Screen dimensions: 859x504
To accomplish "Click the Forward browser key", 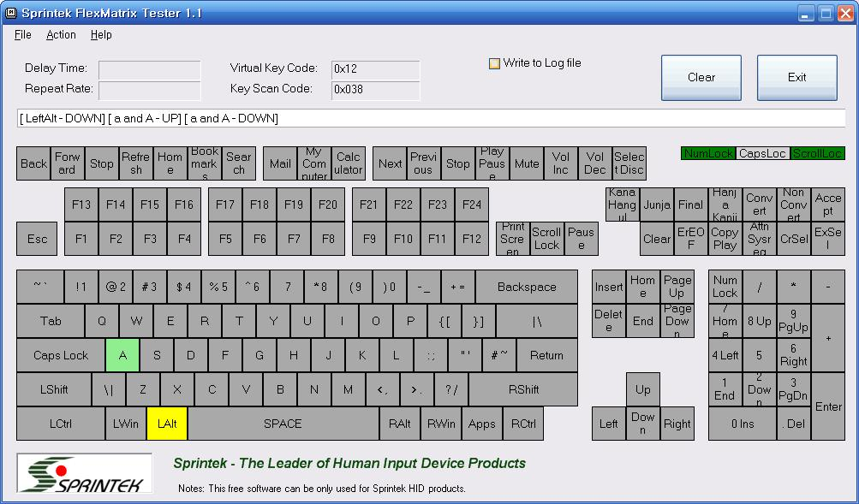I will tap(68, 163).
